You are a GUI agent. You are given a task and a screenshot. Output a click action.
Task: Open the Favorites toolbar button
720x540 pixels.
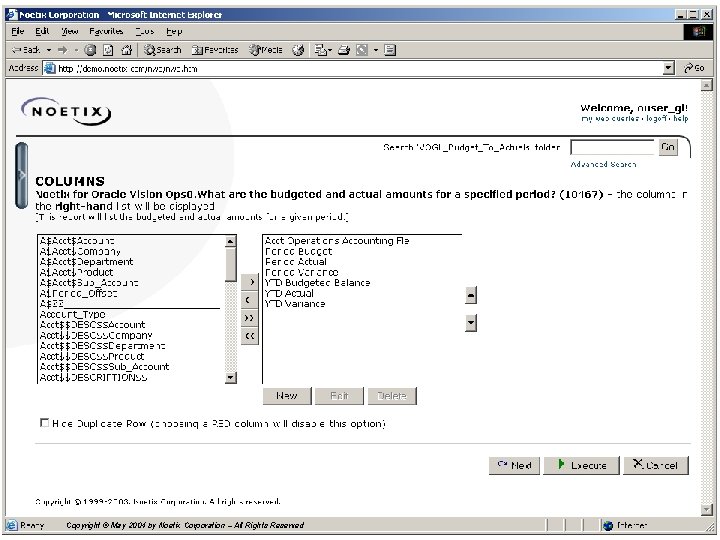point(215,50)
